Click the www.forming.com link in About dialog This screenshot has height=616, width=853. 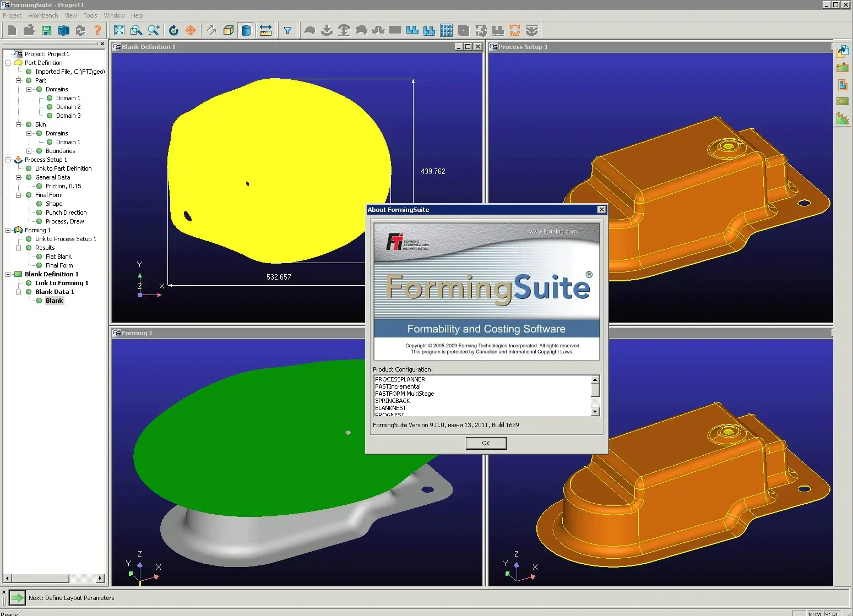pos(553,232)
